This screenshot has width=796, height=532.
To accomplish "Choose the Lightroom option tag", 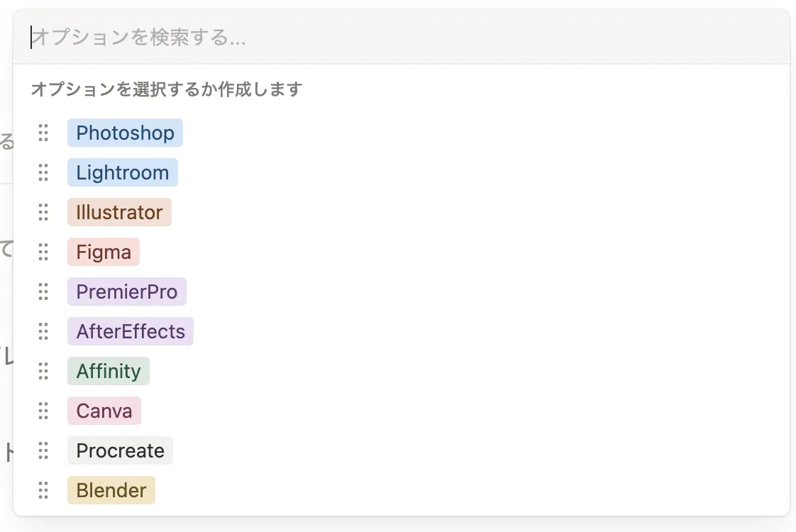I will (122, 172).
